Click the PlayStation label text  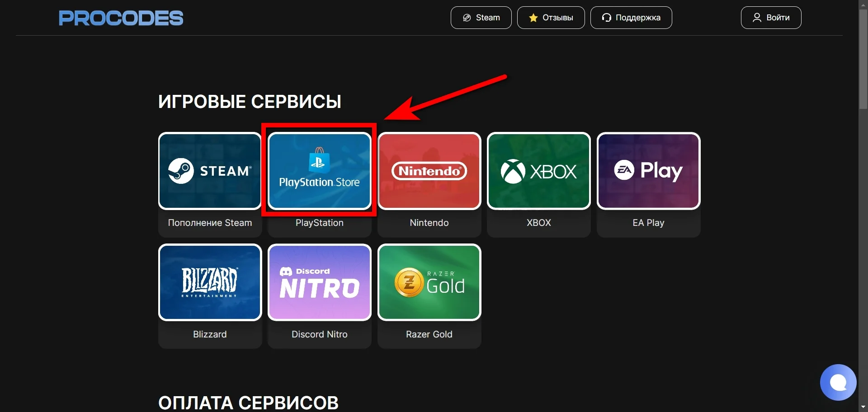(x=320, y=223)
